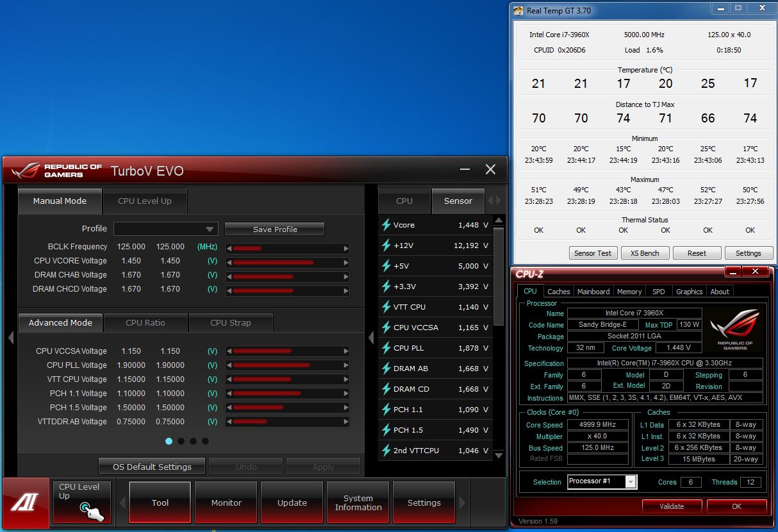
Task: Click OS Default Settings button
Action: pyautogui.click(x=152, y=467)
